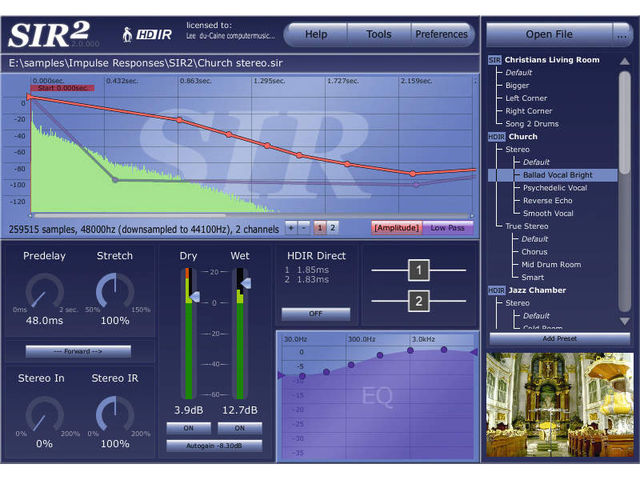Viewport: 640px width, 480px height.
Task: Select channel 2 waveform view
Action: tap(333, 228)
